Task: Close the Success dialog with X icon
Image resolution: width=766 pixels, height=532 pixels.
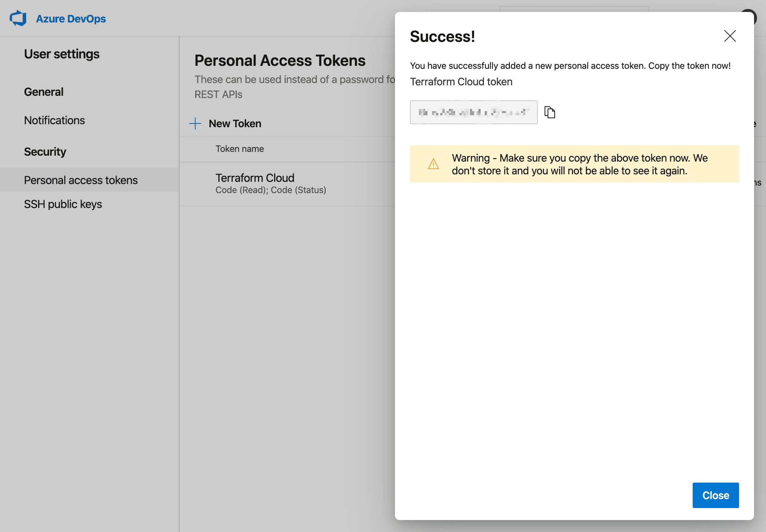Action: point(730,36)
